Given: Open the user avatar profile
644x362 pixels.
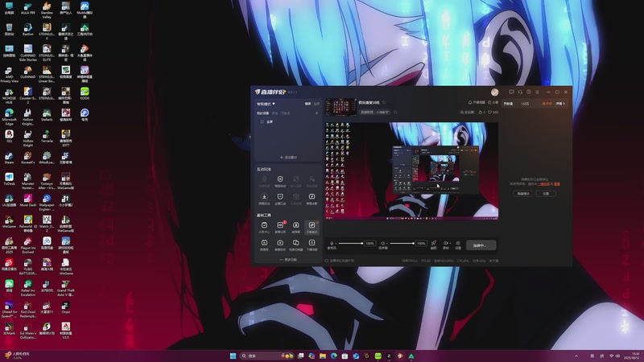Looking at the screenshot, I should coord(494,92).
